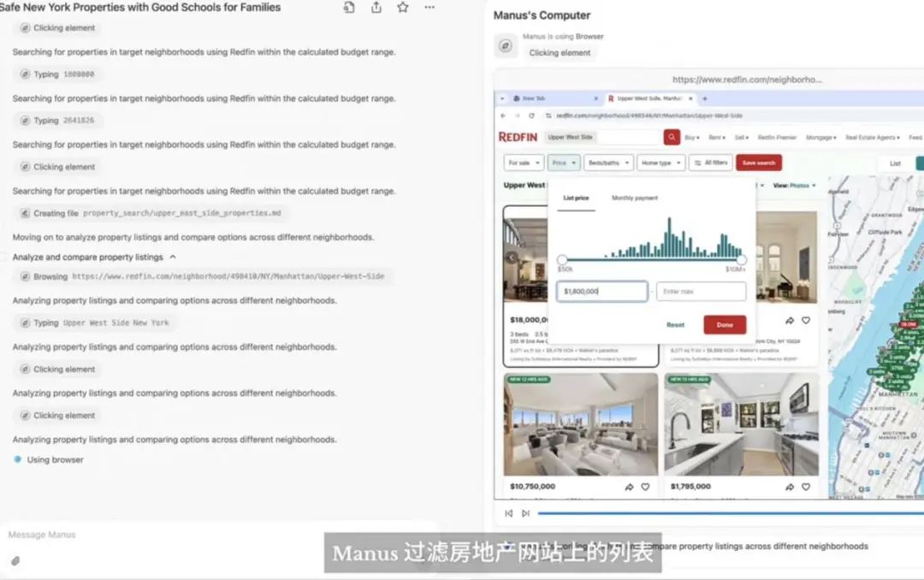Reload the Redfin browser page

click(x=531, y=115)
